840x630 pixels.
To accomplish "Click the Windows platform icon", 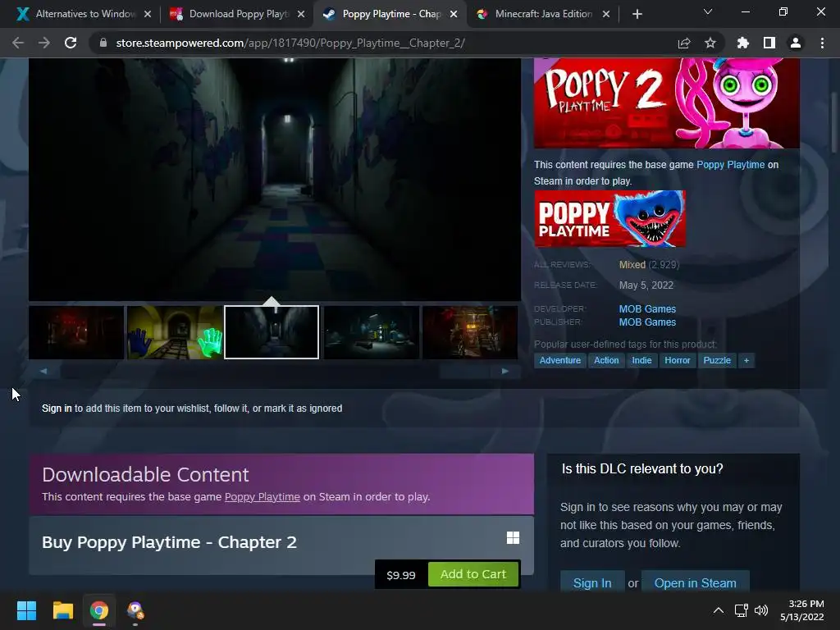I will (x=513, y=538).
